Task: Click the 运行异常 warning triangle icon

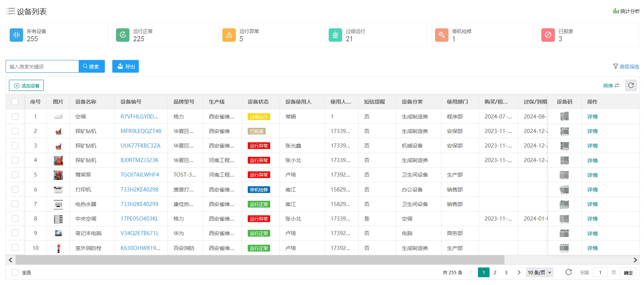Action: 229,35
